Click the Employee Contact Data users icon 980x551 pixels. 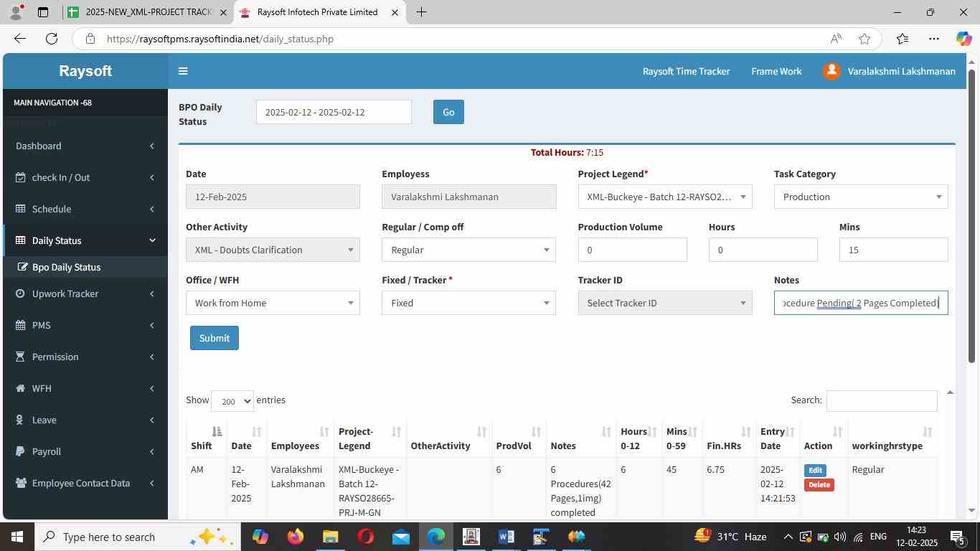pos(21,484)
